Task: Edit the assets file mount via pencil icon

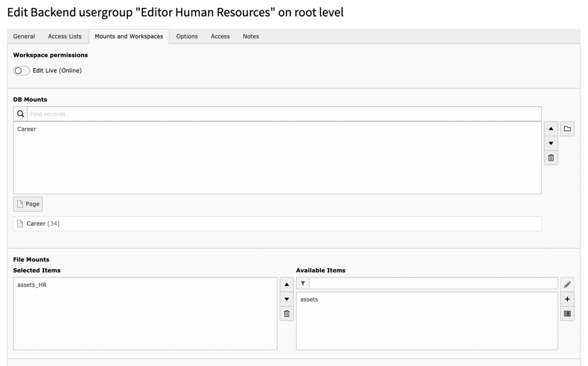Action: click(567, 283)
